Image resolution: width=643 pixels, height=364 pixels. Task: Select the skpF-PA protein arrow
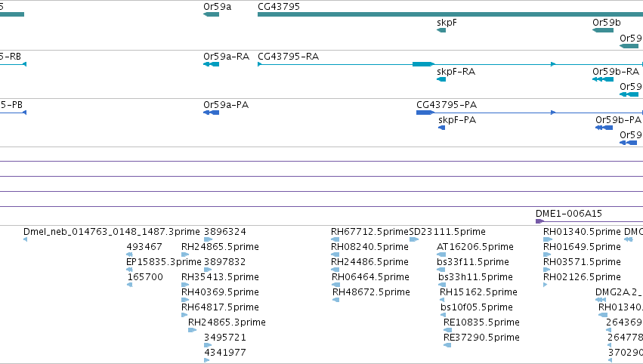click(x=442, y=128)
